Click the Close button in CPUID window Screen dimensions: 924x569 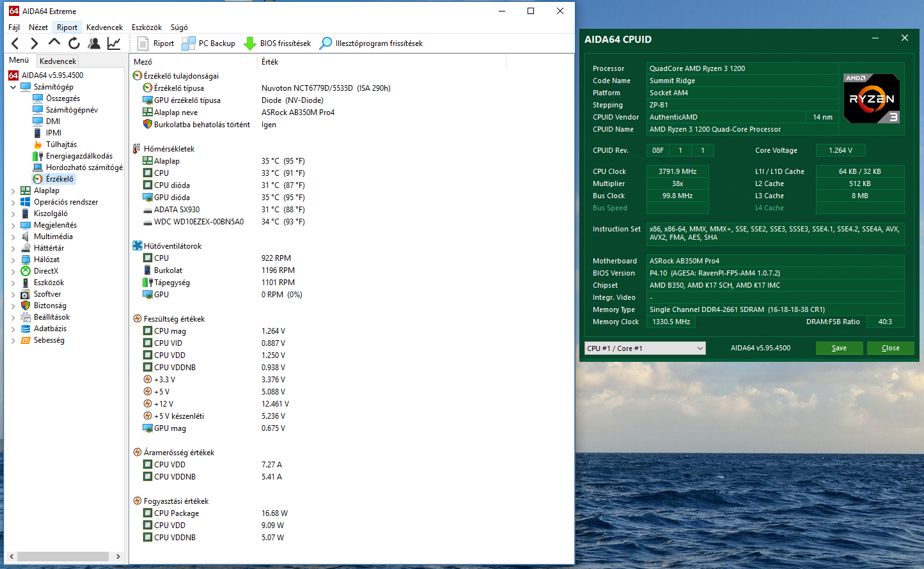point(890,348)
